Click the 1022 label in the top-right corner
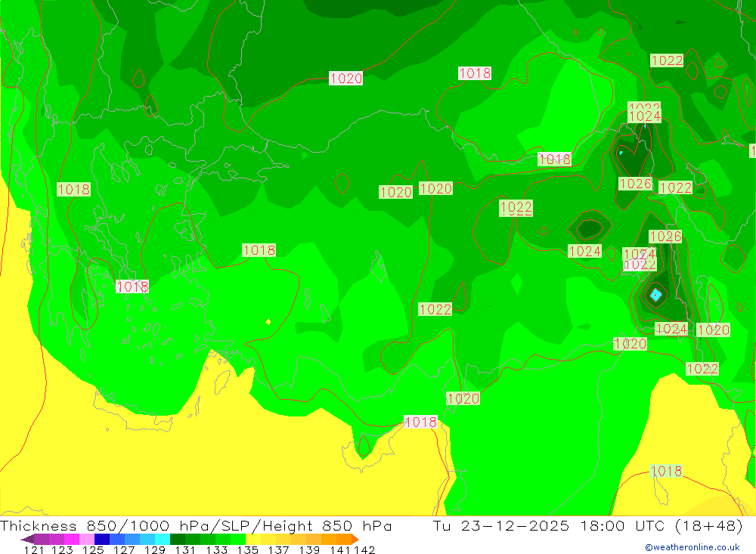Screen dimensions: 756x554 667,60
